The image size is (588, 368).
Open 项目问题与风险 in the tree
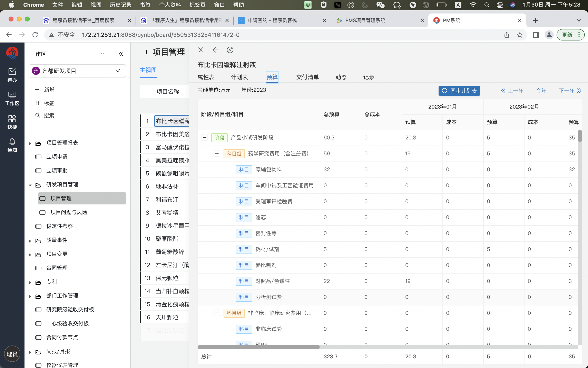point(69,212)
